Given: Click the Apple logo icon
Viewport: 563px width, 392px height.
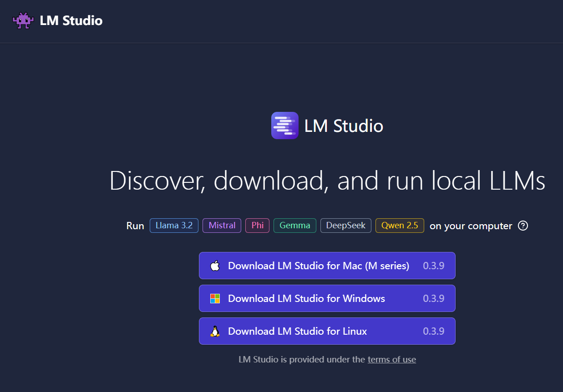Looking at the screenshot, I should click(215, 266).
